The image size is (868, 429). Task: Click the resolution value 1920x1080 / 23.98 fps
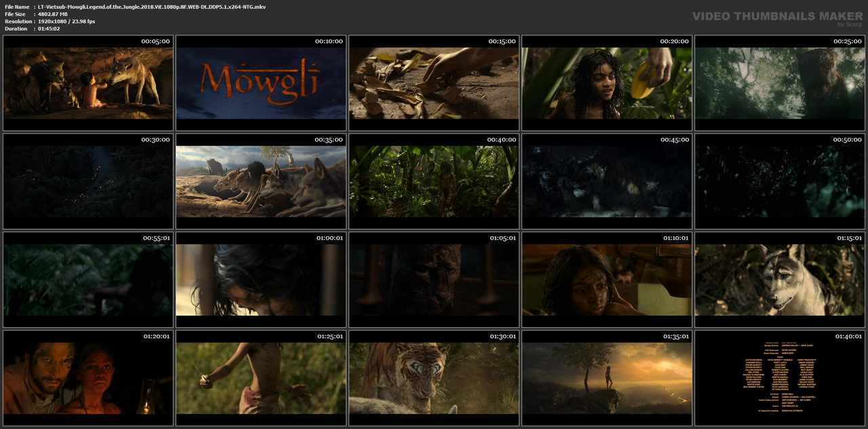(x=66, y=22)
